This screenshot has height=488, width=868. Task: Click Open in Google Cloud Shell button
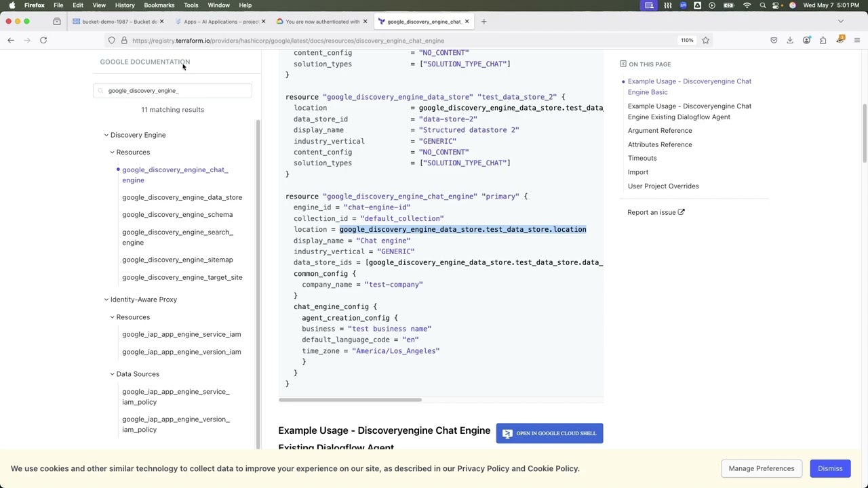549,434
